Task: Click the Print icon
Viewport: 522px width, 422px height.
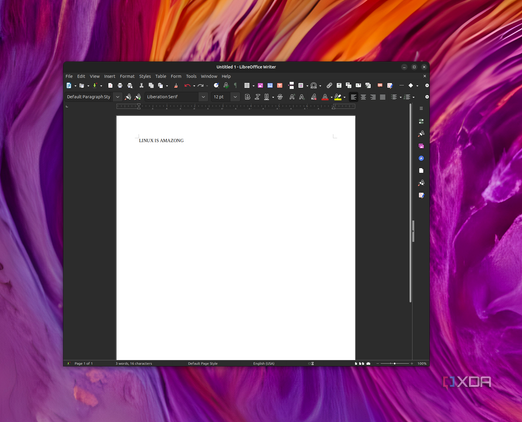Action: point(120,86)
